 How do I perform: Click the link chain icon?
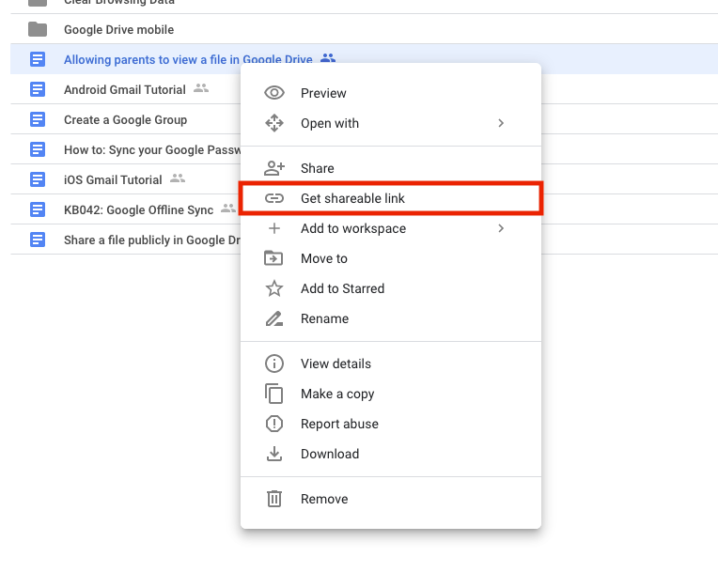[x=273, y=198]
